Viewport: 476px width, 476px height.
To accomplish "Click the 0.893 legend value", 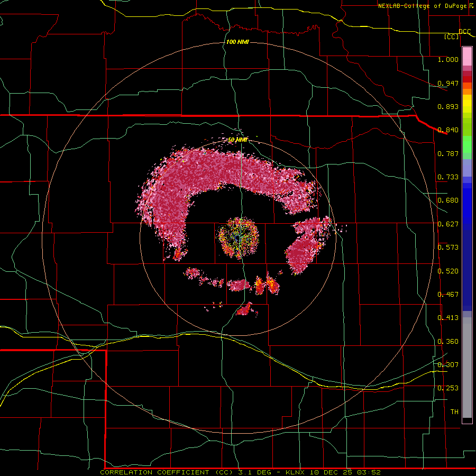I will (x=448, y=106).
